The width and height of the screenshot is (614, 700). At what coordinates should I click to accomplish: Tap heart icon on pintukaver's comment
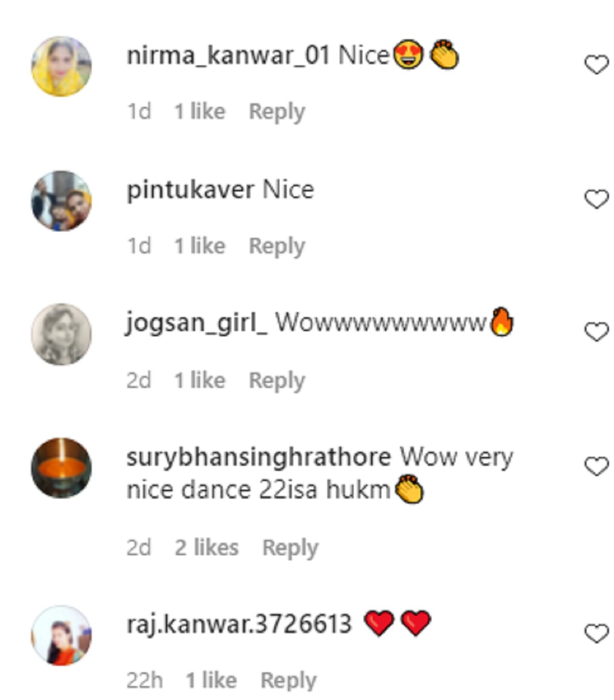(x=596, y=199)
